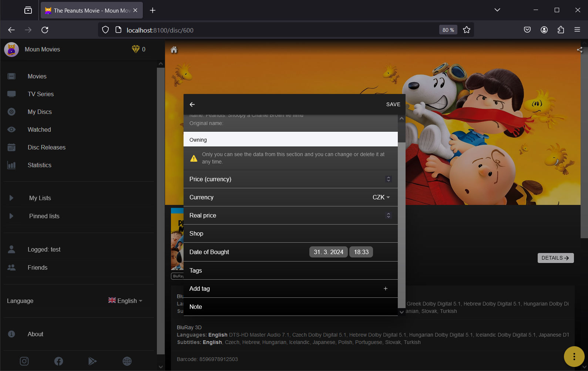Click SAVE in the dialog header
This screenshot has width=588, height=371.
[393, 104]
